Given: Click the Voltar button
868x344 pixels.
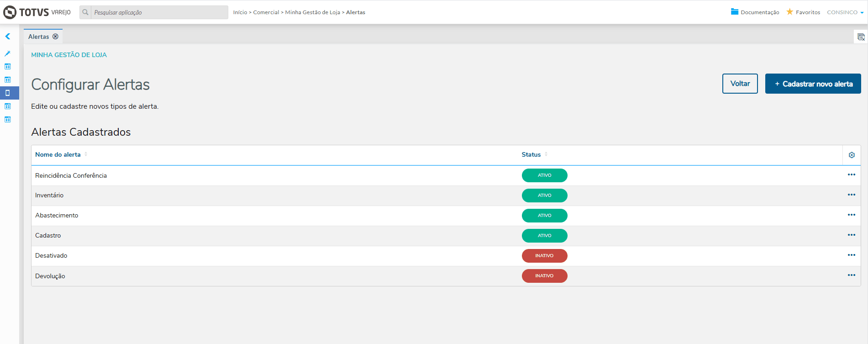Looking at the screenshot, I should 740,84.
